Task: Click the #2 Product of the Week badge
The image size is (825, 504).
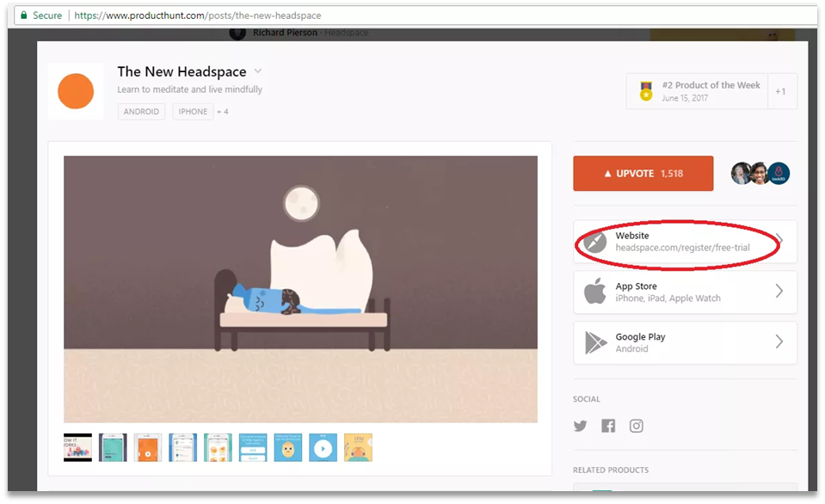Action: coord(697,91)
